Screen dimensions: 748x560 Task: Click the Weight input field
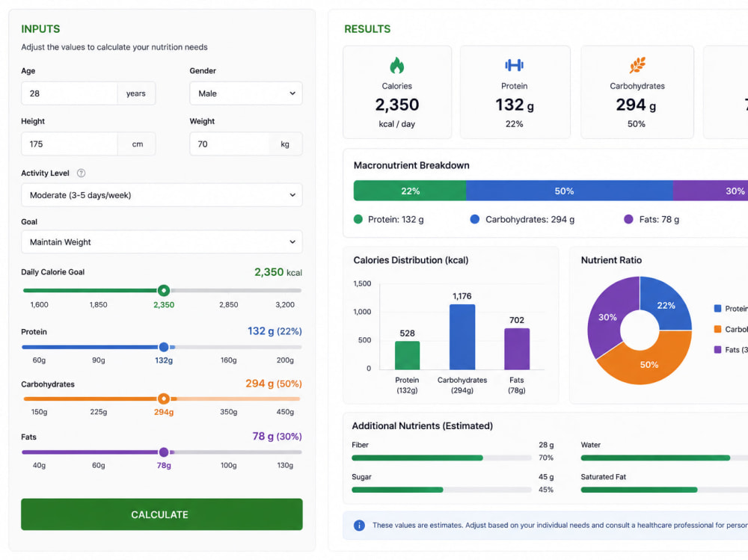coord(229,144)
